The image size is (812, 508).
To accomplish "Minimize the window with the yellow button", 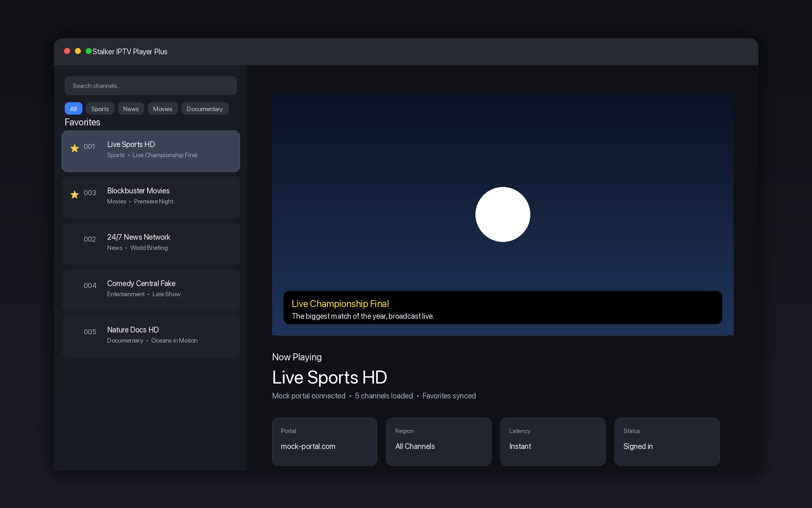I will point(78,51).
